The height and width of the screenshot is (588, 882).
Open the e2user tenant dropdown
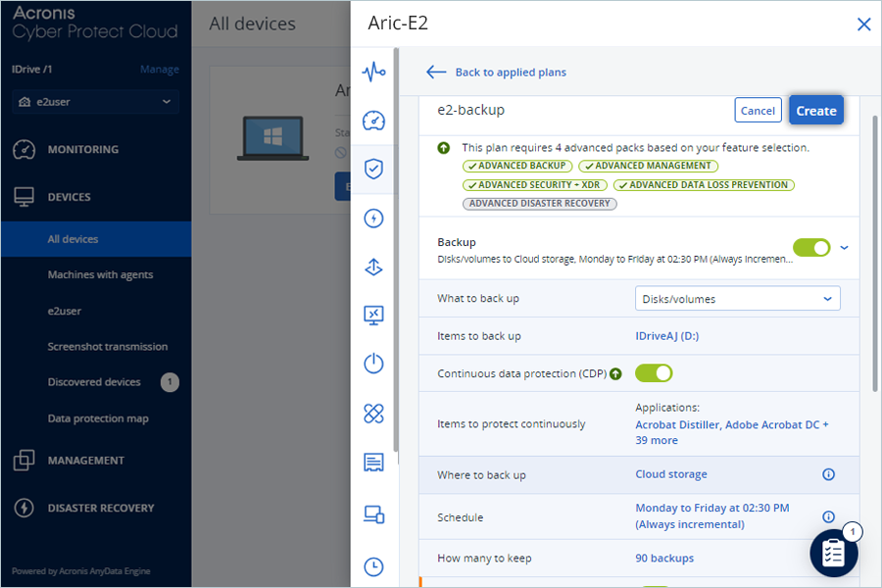tap(95, 102)
